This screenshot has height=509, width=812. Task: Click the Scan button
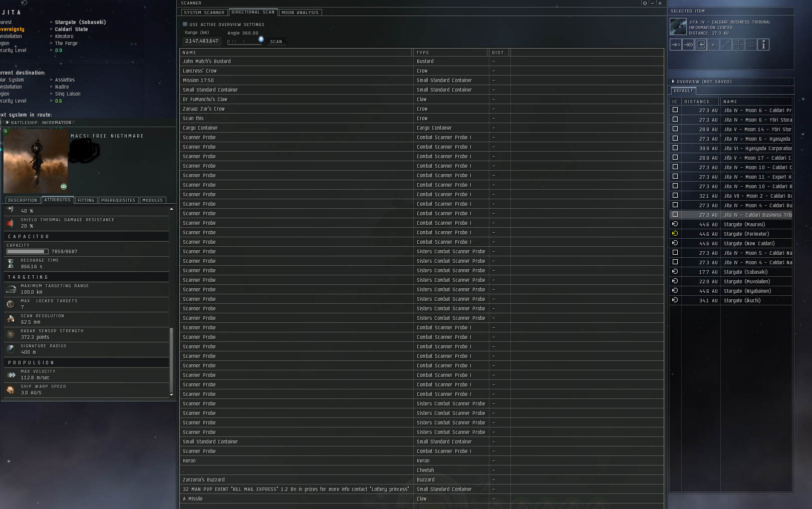coord(276,42)
